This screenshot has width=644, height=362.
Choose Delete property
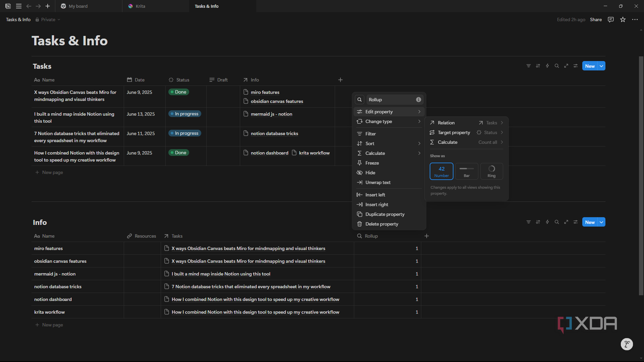click(x=389, y=224)
